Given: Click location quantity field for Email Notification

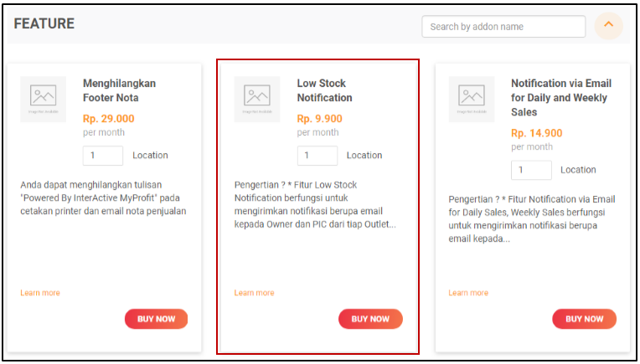Looking at the screenshot, I should pos(531,170).
